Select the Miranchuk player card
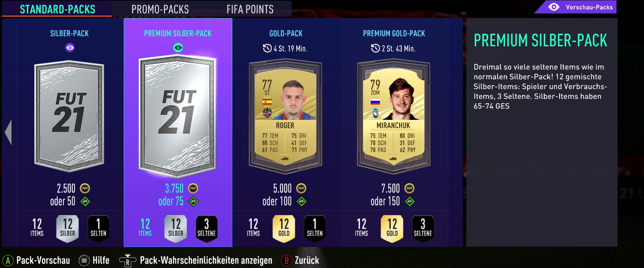Viewport: 644px width, 268px height. point(394,117)
